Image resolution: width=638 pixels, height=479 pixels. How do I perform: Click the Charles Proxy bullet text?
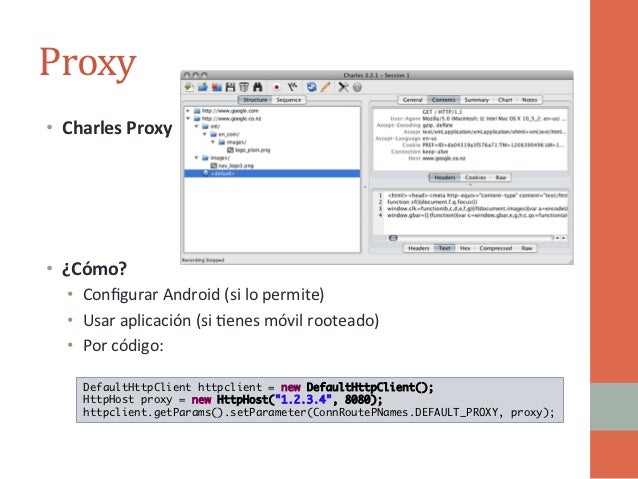click(x=117, y=128)
